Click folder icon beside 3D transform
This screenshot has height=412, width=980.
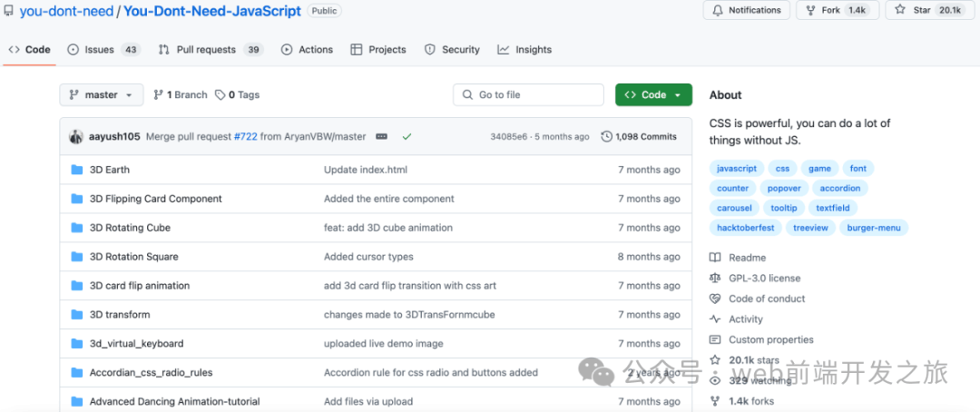[77, 315]
